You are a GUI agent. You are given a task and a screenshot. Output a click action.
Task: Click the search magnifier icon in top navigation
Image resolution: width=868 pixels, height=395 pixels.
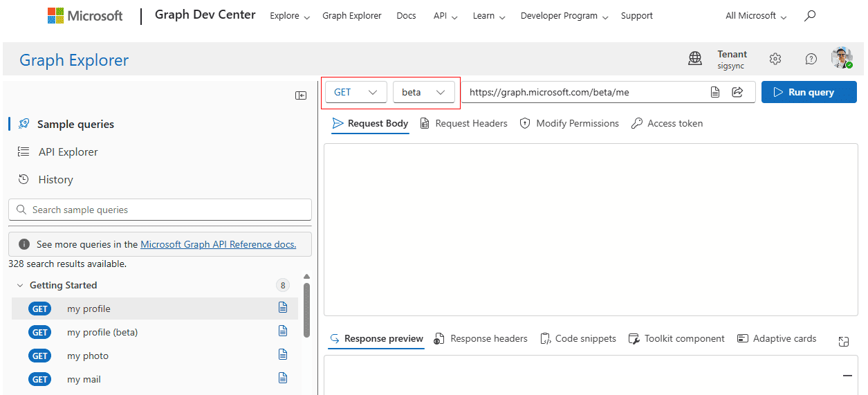(810, 16)
